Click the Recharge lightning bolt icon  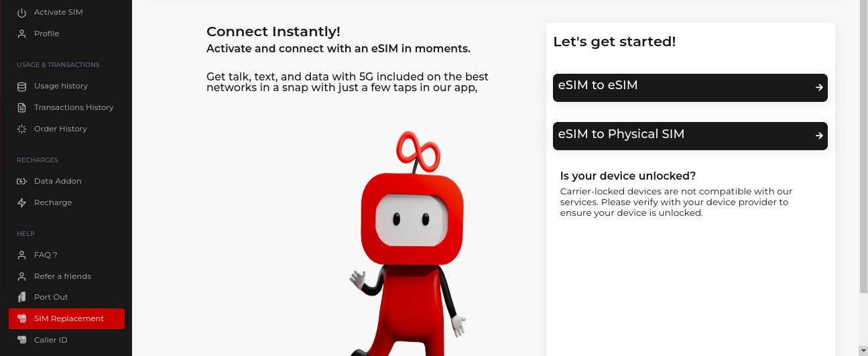pos(21,202)
